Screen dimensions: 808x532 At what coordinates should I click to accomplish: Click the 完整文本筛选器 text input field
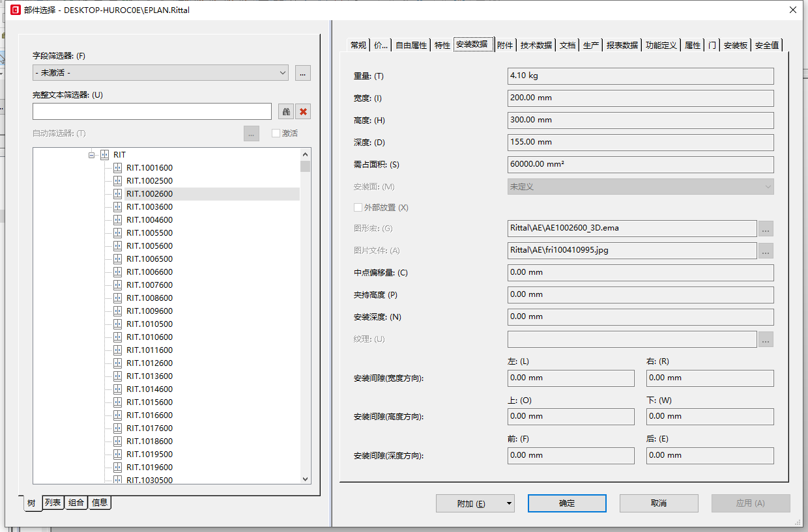pyautogui.click(x=152, y=111)
